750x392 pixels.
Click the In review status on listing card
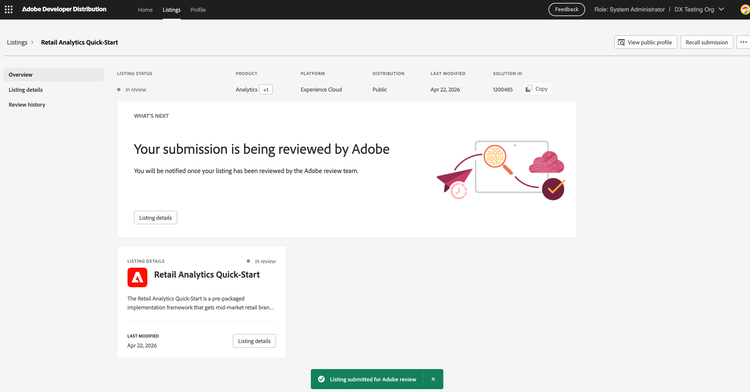[x=265, y=261]
